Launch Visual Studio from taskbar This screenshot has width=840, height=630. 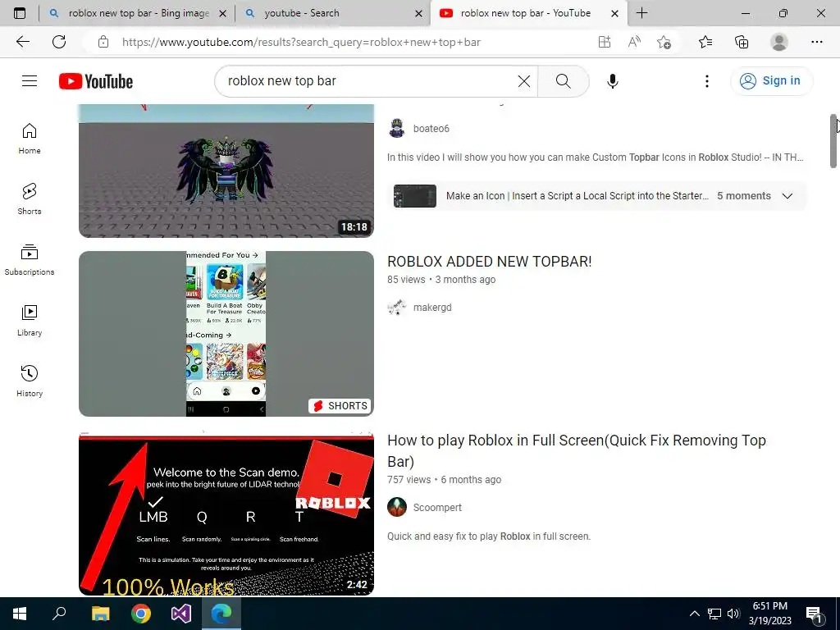click(181, 614)
